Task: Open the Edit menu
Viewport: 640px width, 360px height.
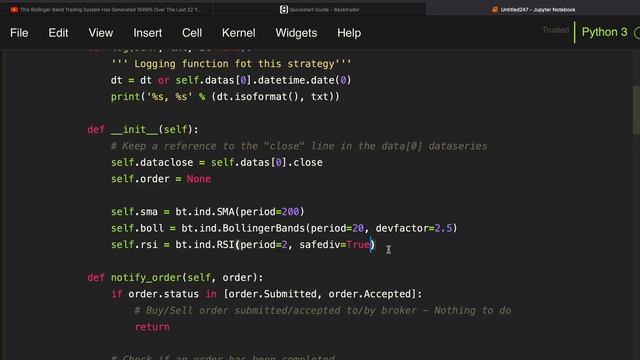Action: 58,33
